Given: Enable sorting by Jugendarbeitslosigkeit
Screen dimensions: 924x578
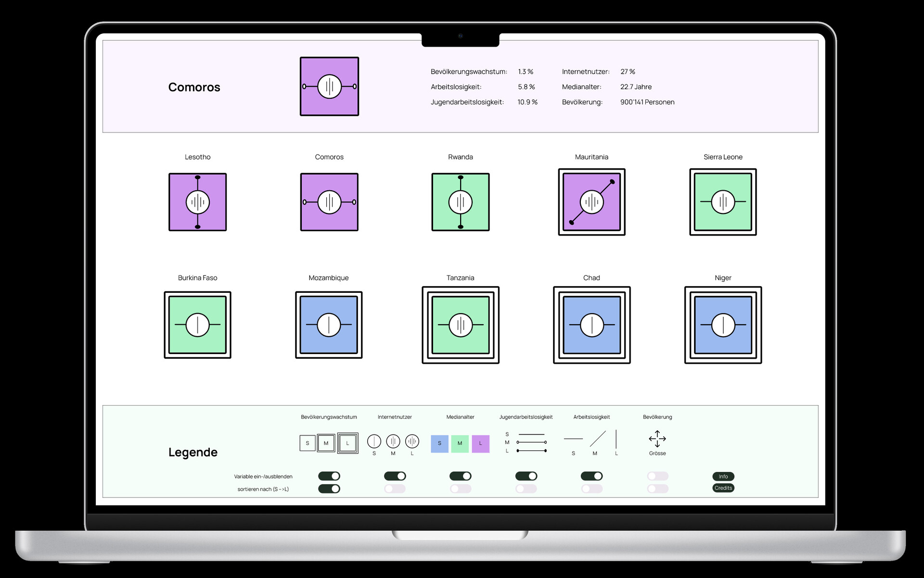Looking at the screenshot, I should click(526, 488).
